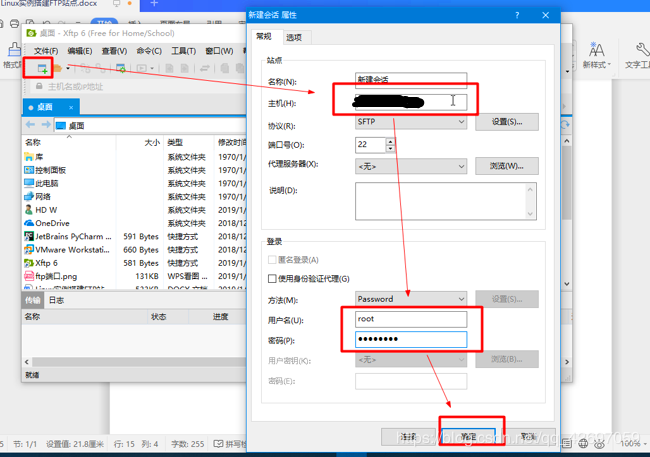Image resolution: width=650 pixels, height=457 pixels.
Task: Click the Xftp desktop path back arrow
Action: 30,124
